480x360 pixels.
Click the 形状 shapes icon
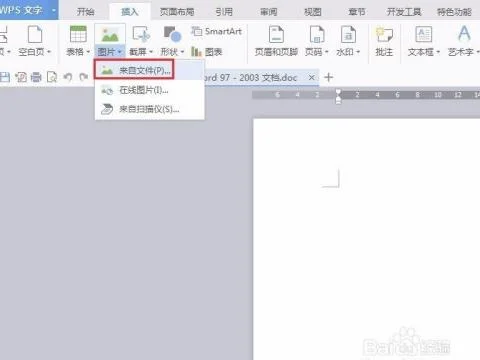(x=172, y=34)
